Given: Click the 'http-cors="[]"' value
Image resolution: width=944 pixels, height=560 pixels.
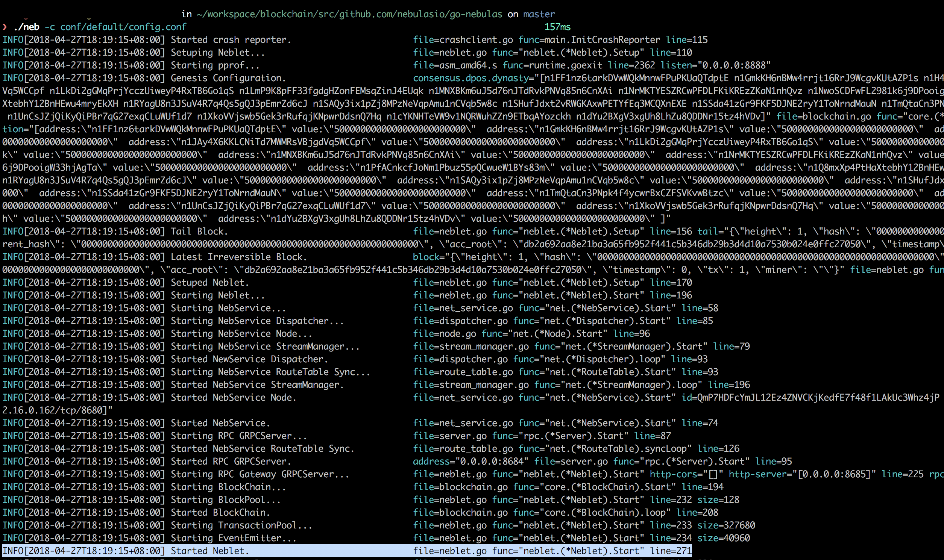Looking at the screenshot, I should pyautogui.click(x=686, y=474).
